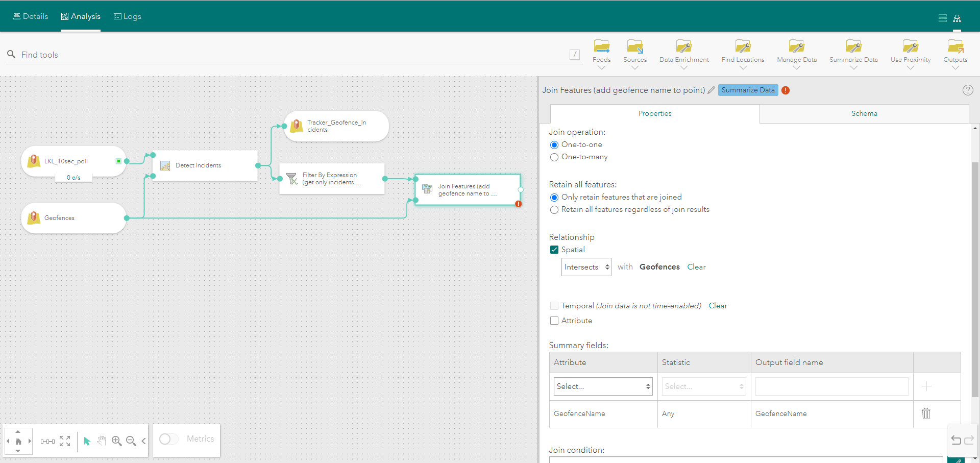Image resolution: width=980 pixels, height=463 pixels.
Task: Click the Sources folder icon
Action: click(x=634, y=48)
